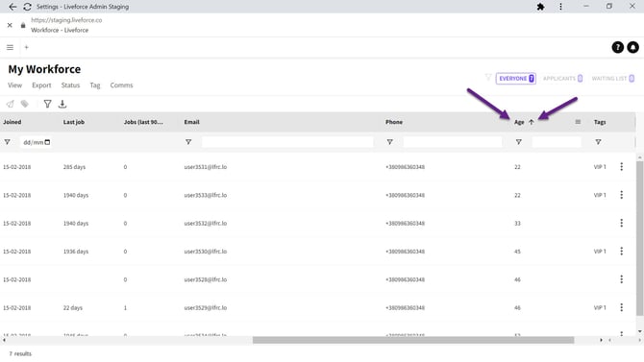Open the Comms menu
Image resolution: width=644 pixels, height=362 pixels.
tap(121, 85)
